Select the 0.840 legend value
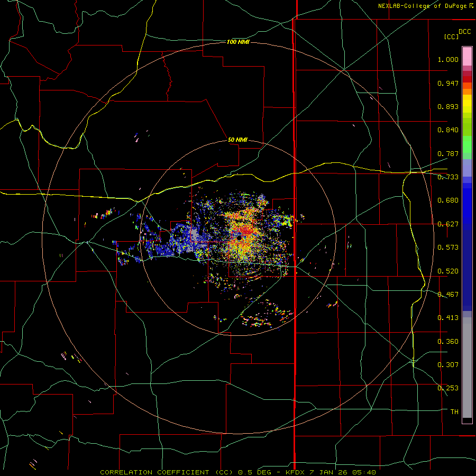This screenshot has width=476, height=476. 448,130
